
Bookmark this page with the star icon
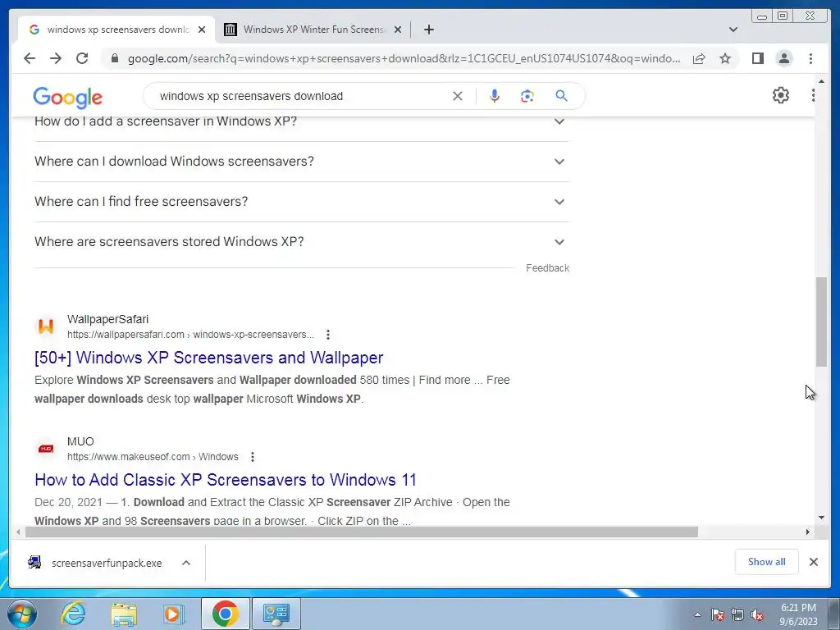725,58
